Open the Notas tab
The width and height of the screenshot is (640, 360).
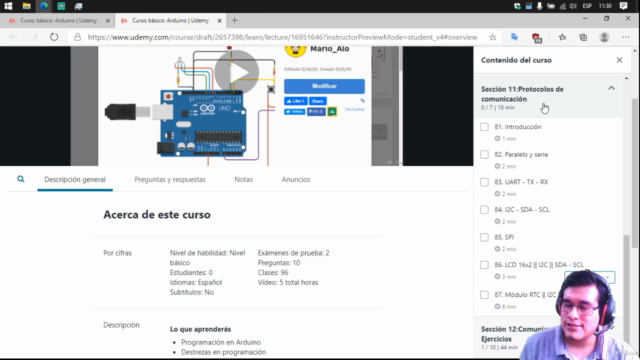(244, 179)
